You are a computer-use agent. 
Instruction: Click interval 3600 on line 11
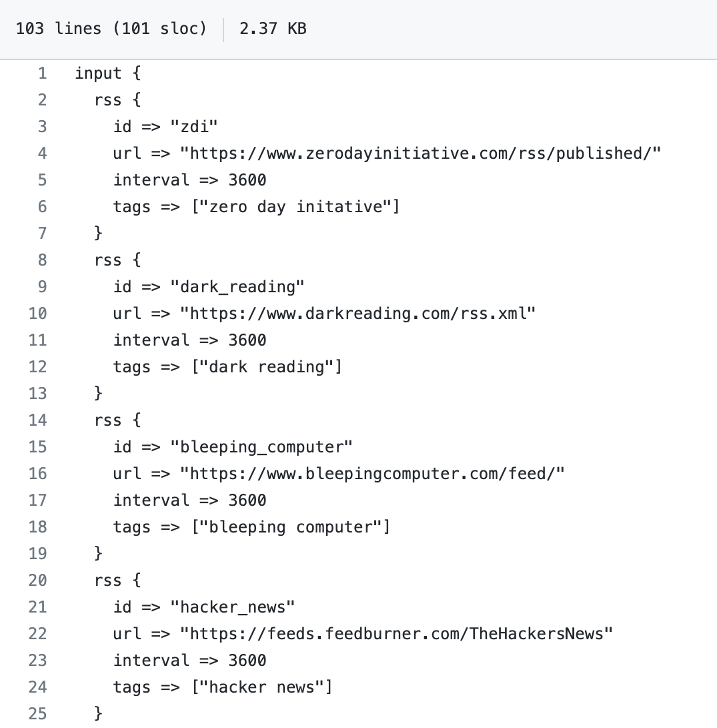(190, 340)
